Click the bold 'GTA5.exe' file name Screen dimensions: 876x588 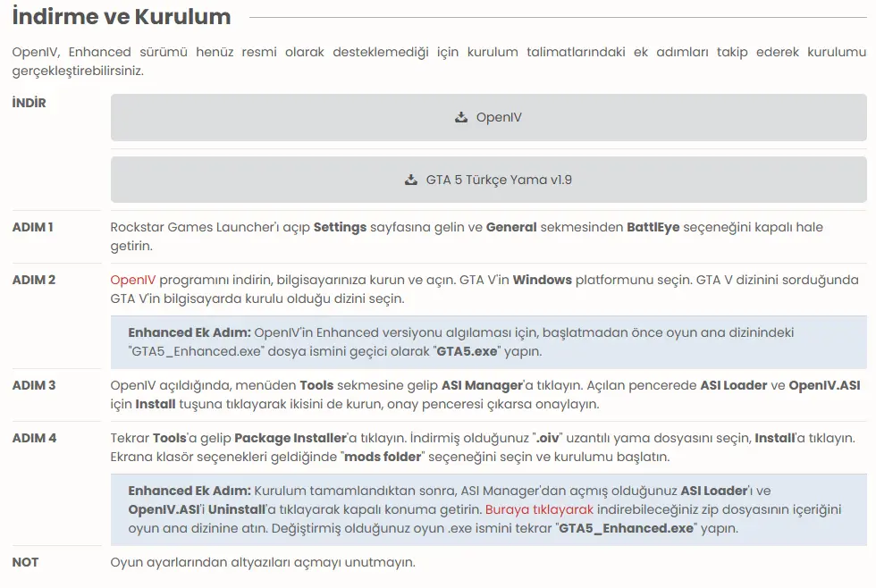pyautogui.click(x=467, y=351)
